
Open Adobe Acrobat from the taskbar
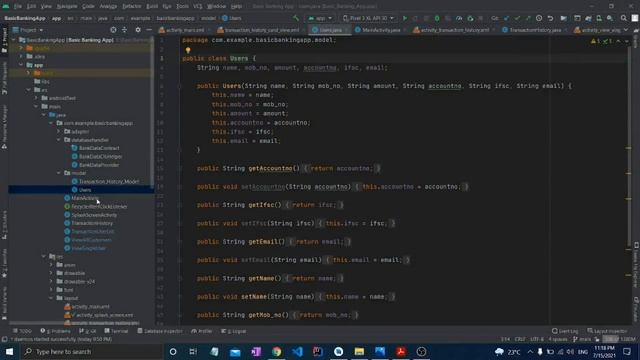401,351
